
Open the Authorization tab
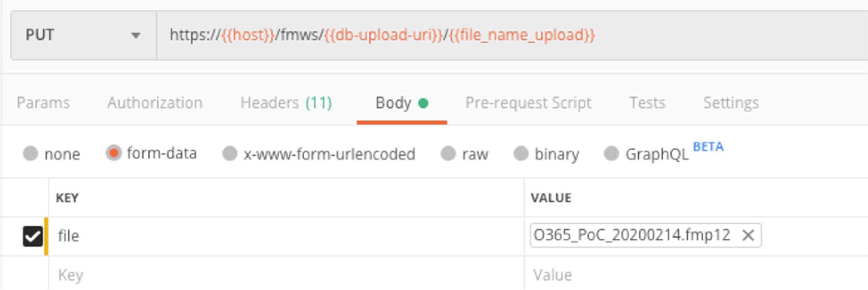tap(155, 102)
